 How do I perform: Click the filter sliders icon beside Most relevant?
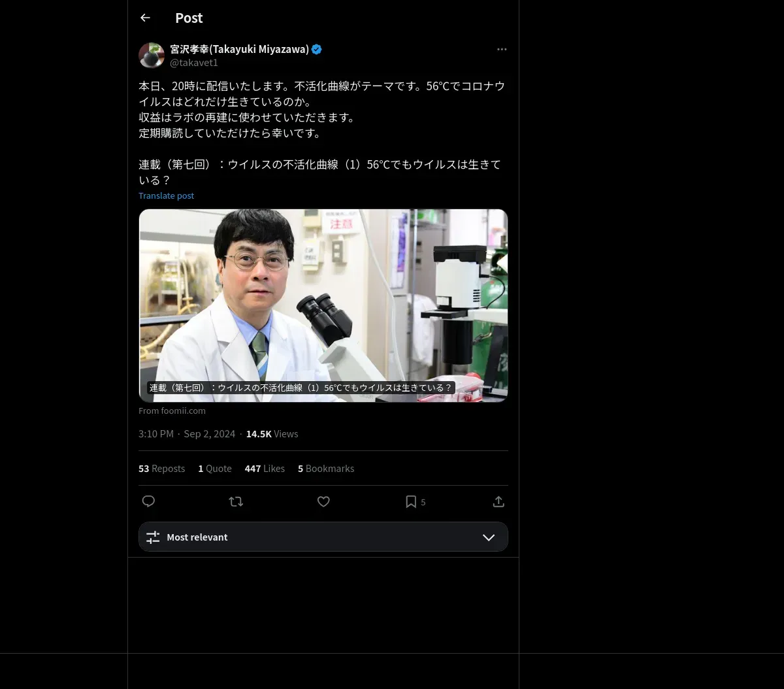(153, 537)
